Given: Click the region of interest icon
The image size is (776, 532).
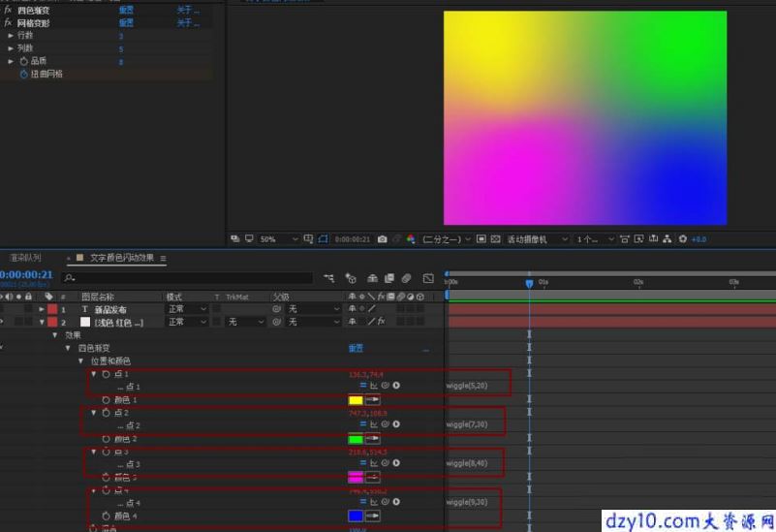Looking at the screenshot, I should tap(324, 239).
